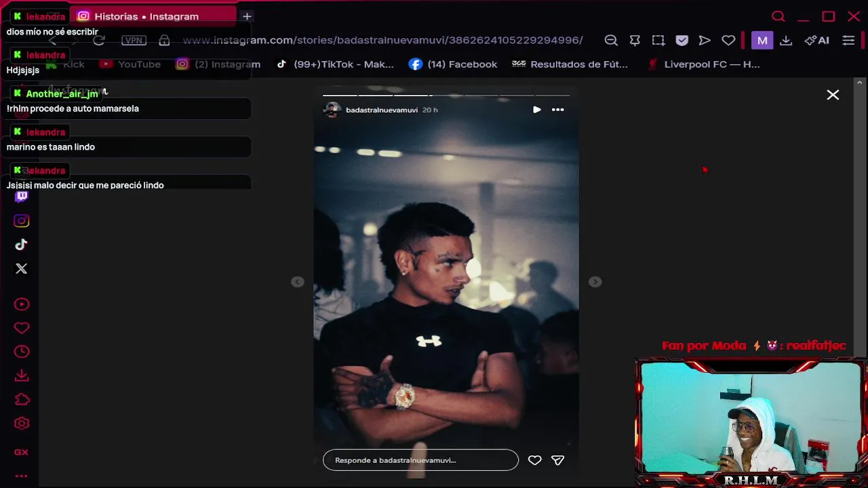Click the Responde a badastralnuevamuvi input
868x488 pixels.
point(420,460)
